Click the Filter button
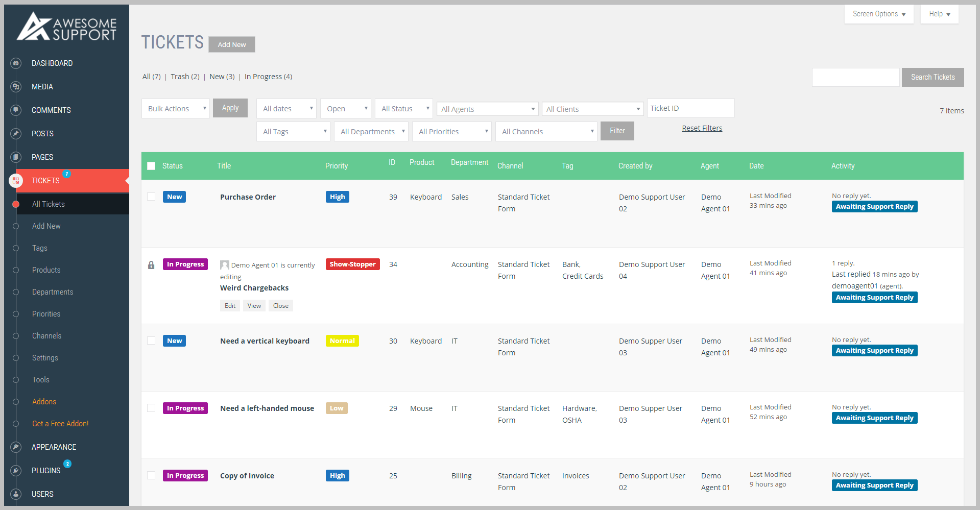Screen dimensions: 980x510 617,131
